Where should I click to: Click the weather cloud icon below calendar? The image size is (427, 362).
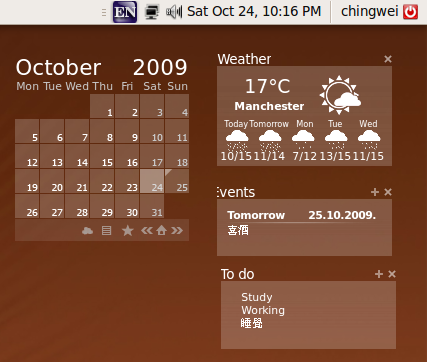tap(87, 230)
